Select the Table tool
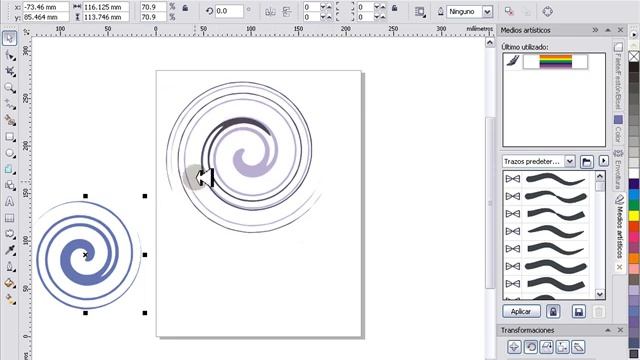The height and width of the screenshot is (360, 640). click(10, 218)
